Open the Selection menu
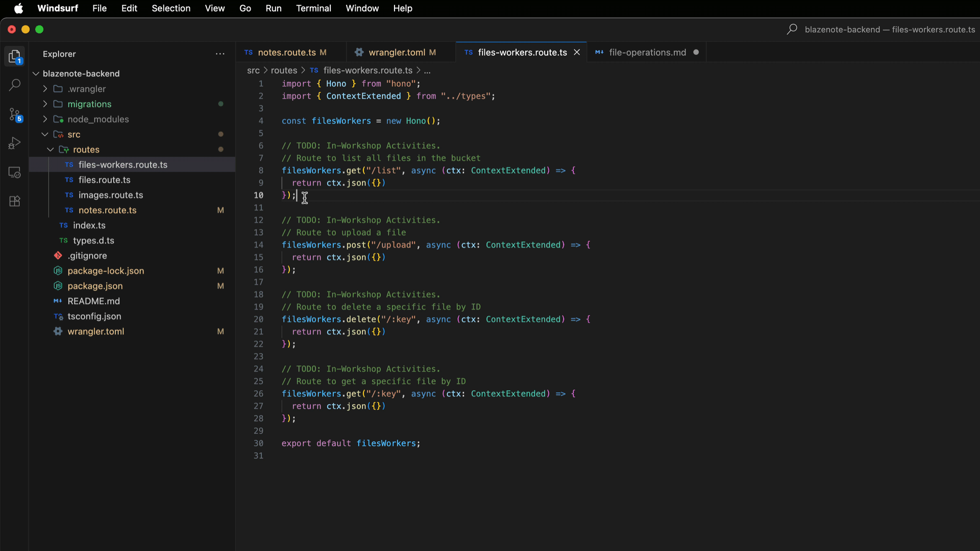Viewport: 980px width, 551px height. pyautogui.click(x=171, y=8)
